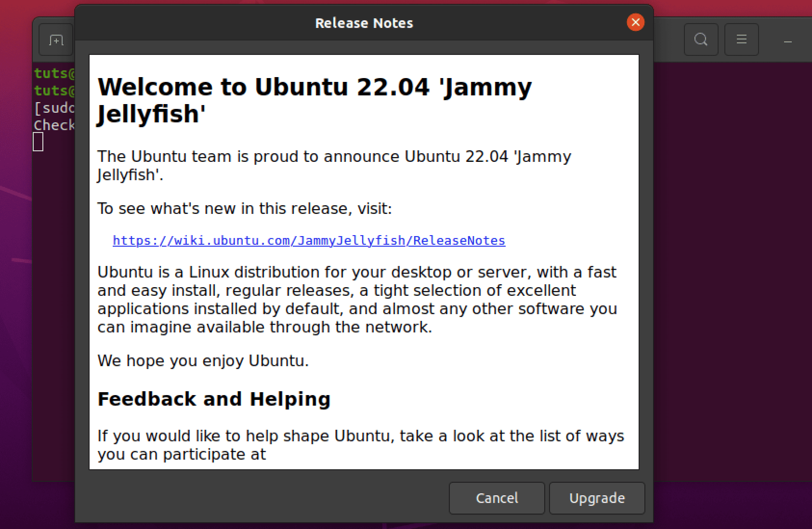Click 'If you would like to help shape Ubuntu' paragraph
This screenshot has height=529, width=812.
(x=361, y=445)
